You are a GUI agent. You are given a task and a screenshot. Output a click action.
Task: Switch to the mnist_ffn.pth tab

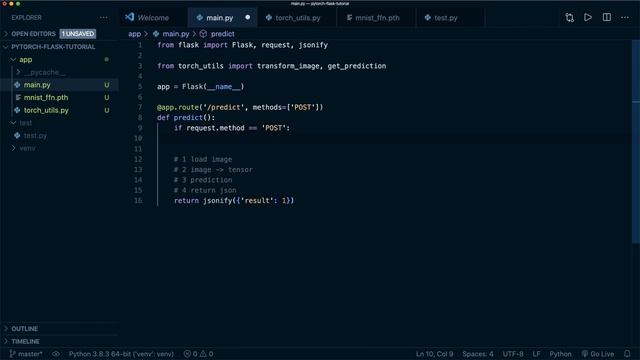pyautogui.click(x=376, y=18)
